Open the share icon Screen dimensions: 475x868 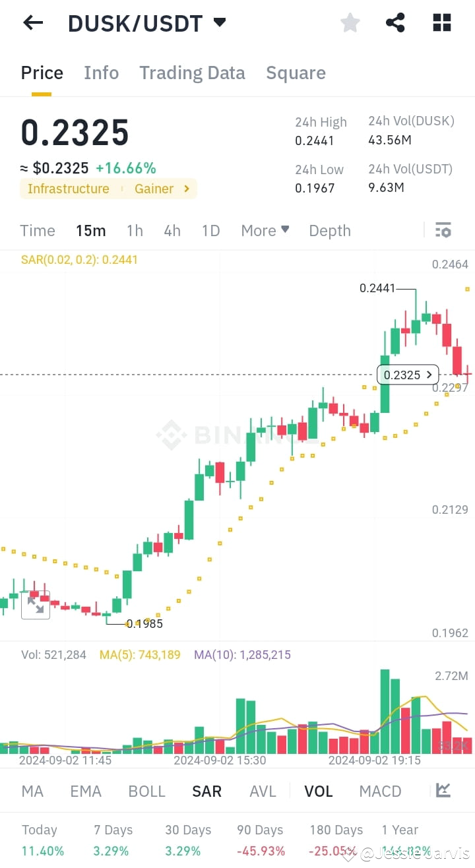395,22
